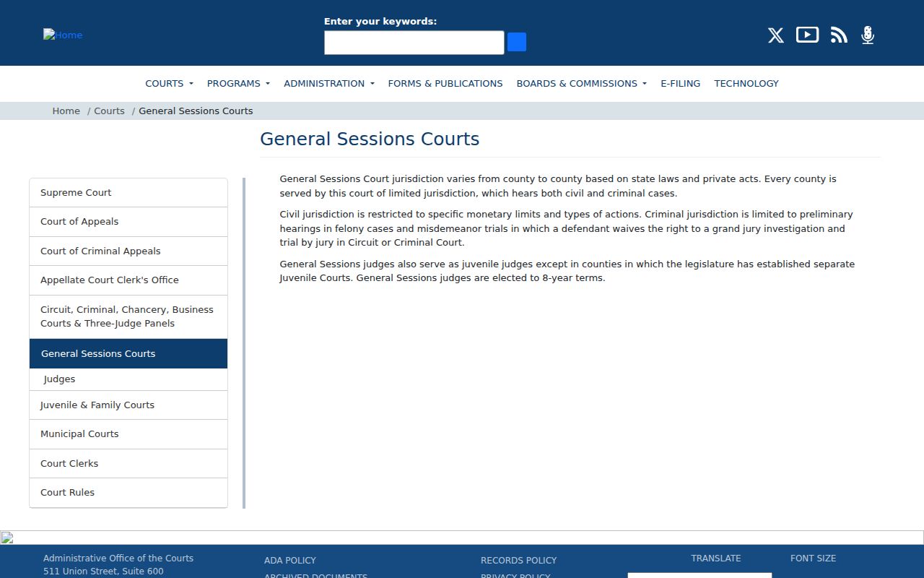Click the Home logo image
924x578 pixels.
pyautogui.click(x=63, y=35)
